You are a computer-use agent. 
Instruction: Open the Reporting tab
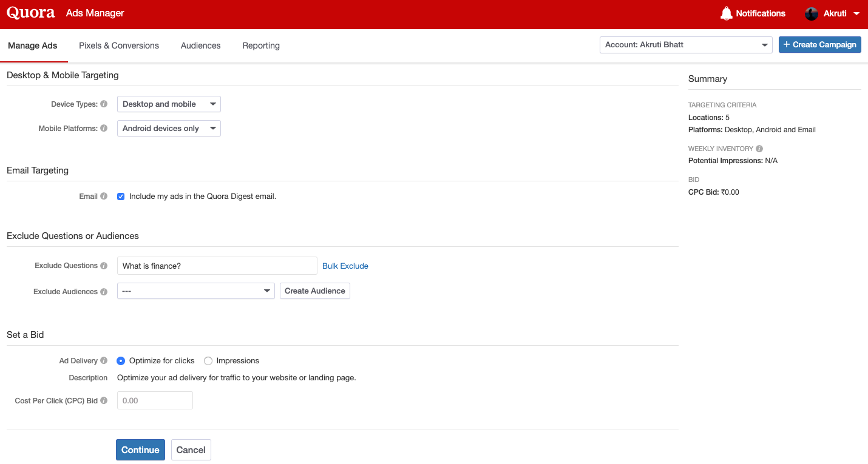point(261,45)
